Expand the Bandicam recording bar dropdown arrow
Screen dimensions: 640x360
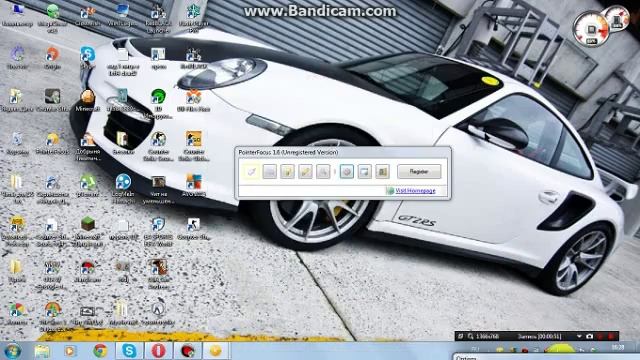tap(579, 336)
